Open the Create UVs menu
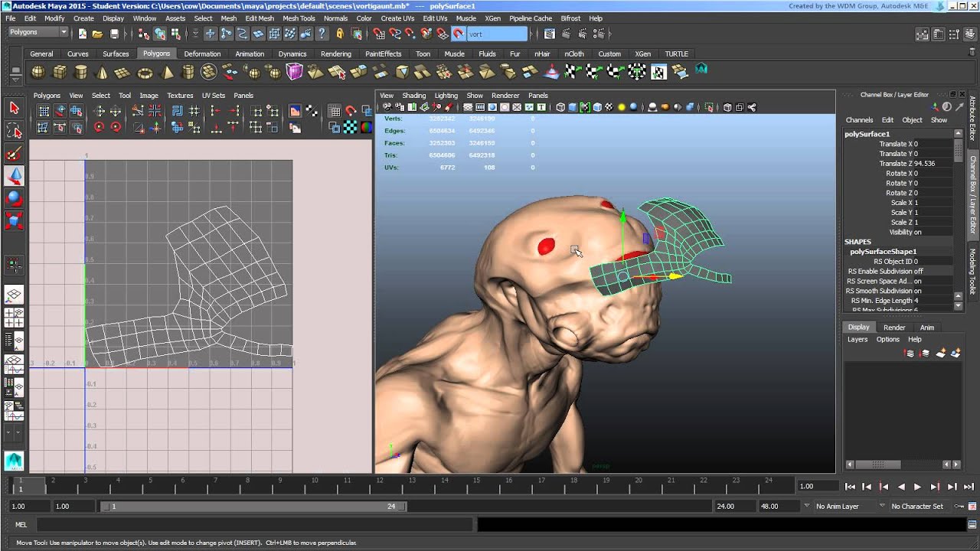The width and height of the screenshot is (980, 551). point(397,18)
